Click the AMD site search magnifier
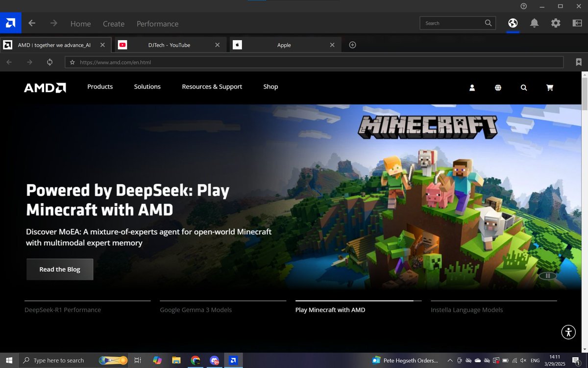Viewport: 588px width, 368px height. [x=524, y=87]
